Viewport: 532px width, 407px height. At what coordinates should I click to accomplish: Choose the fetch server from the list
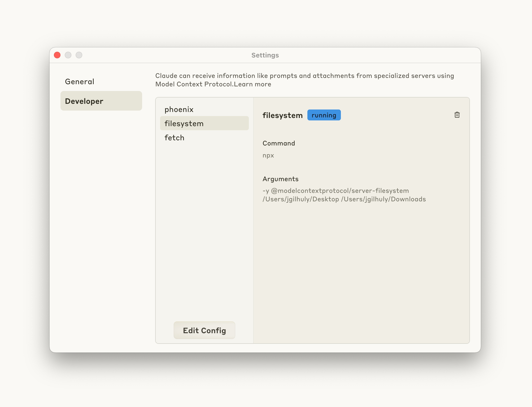[174, 138]
